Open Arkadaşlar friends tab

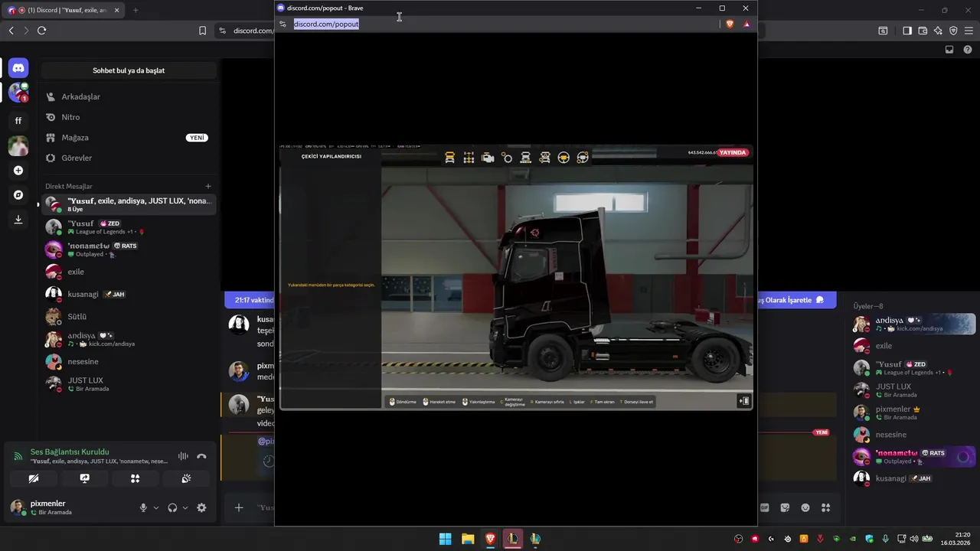128,97
